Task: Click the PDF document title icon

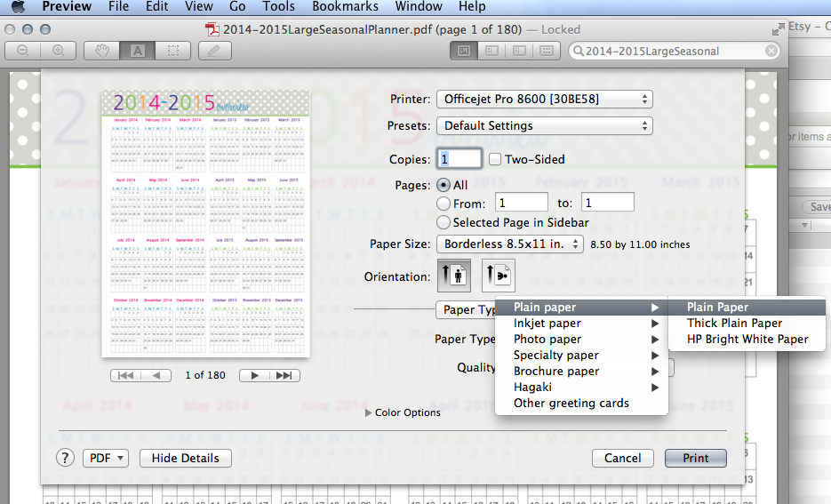Action: (x=212, y=29)
